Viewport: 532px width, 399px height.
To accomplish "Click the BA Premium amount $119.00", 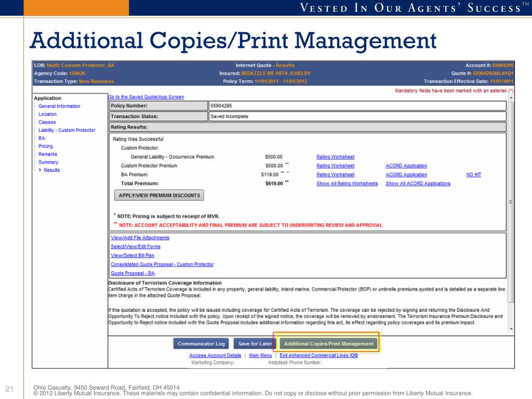I will [270, 175].
